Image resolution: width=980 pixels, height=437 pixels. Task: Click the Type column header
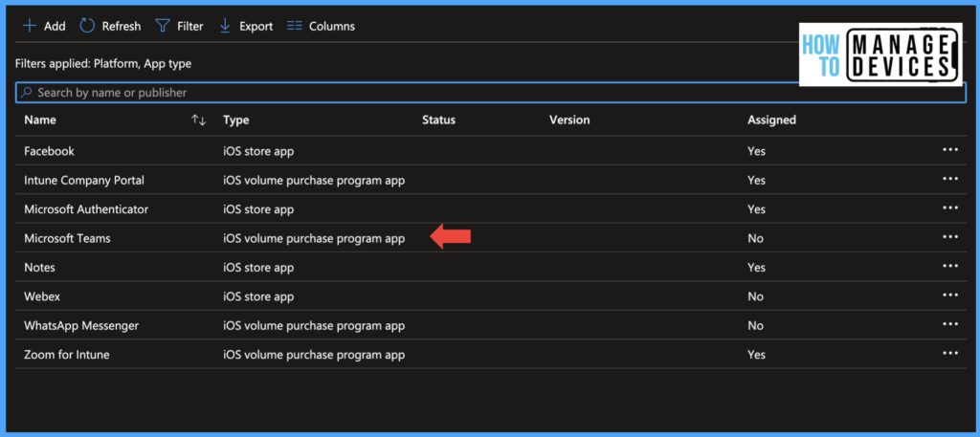(x=235, y=120)
